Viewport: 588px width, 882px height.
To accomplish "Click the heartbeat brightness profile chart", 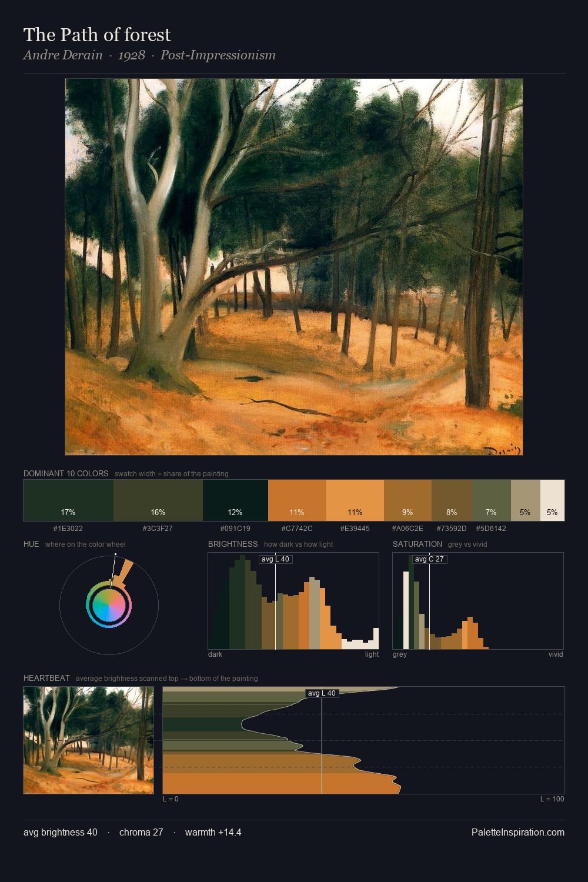I will click(x=363, y=740).
